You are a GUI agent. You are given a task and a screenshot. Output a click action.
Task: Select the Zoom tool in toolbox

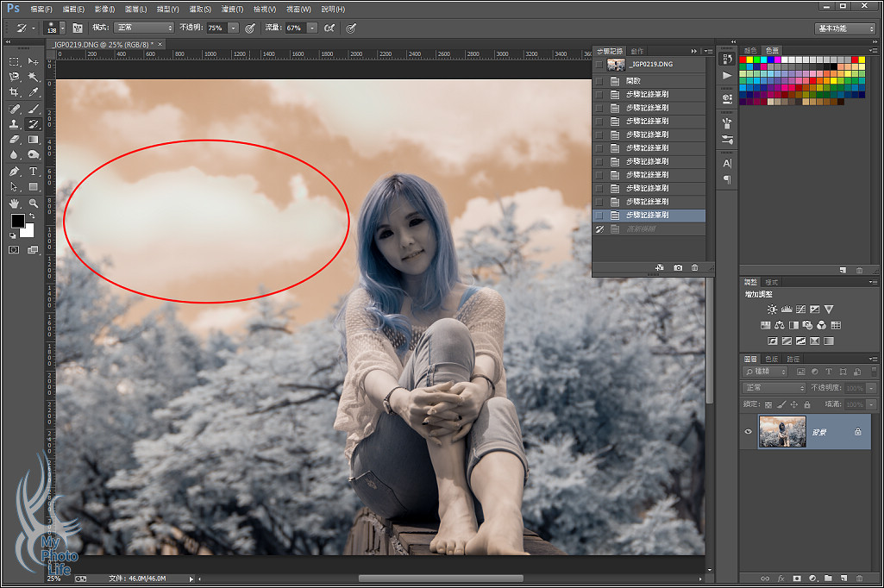tap(34, 203)
